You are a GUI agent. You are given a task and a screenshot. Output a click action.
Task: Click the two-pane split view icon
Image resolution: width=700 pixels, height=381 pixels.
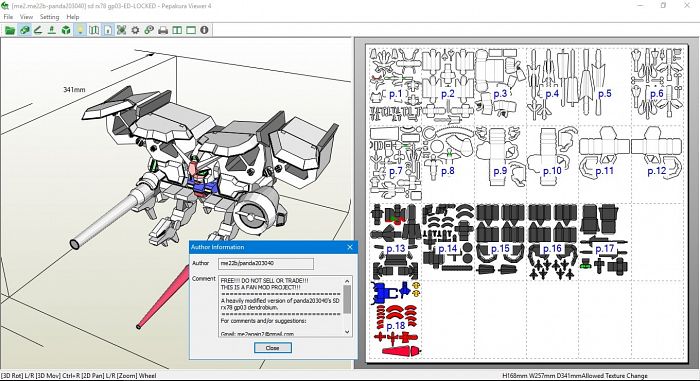pos(177,30)
